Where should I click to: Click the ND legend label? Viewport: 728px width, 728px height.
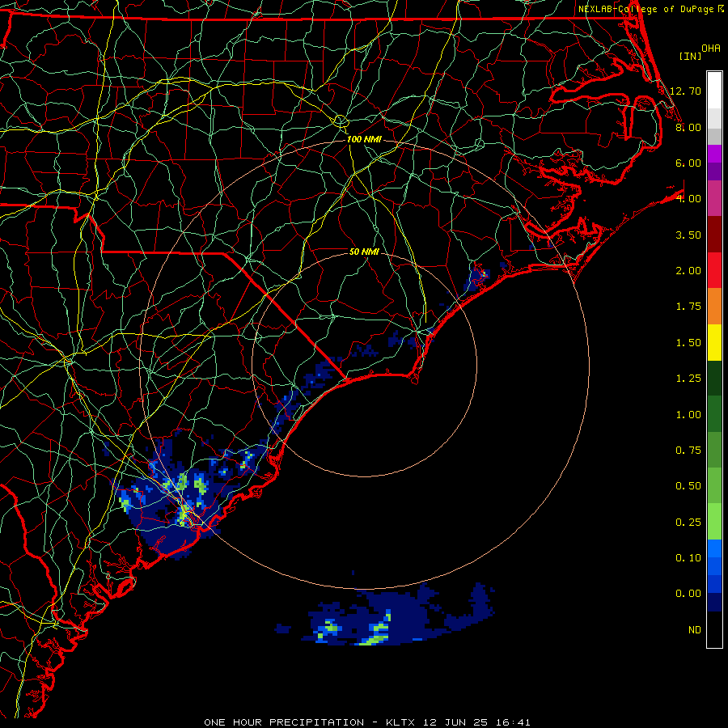[x=695, y=630]
